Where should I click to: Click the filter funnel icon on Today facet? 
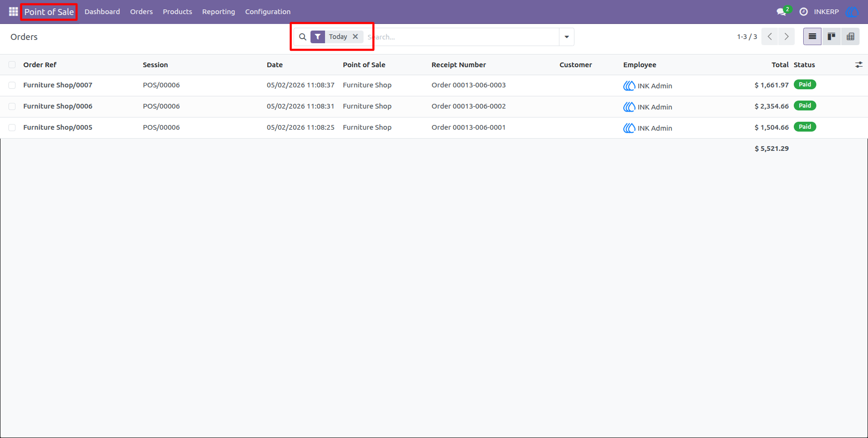tap(318, 37)
